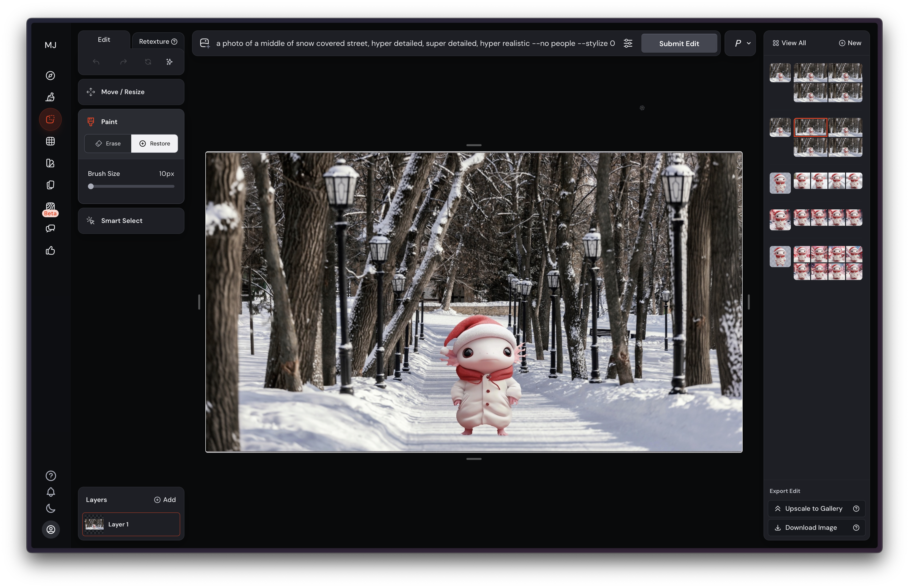The height and width of the screenshot is (588, 909).
Task: Open the Create paintbrush icon in sidebar
Action: click(50, 97)
